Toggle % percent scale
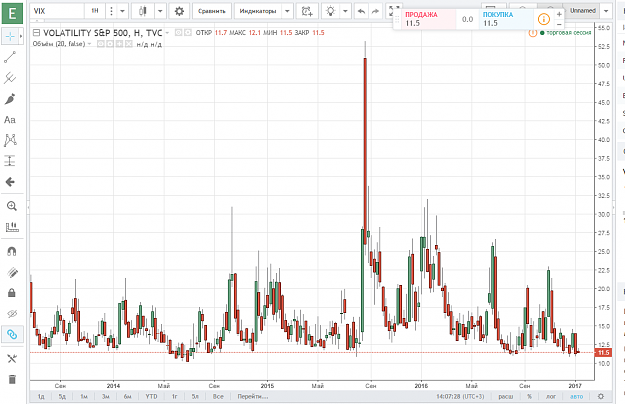The image size is (625, 404). click(x=529, y=396)
